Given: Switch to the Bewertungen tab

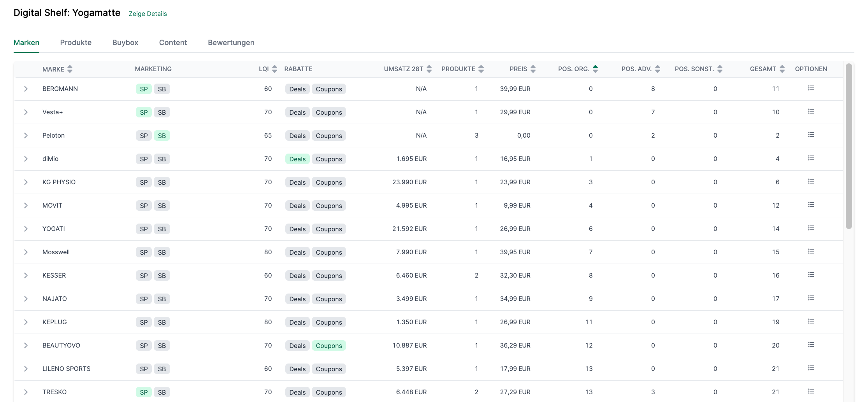Looking at the screenshot, I should pyautogui.click(x=231, y=42).
